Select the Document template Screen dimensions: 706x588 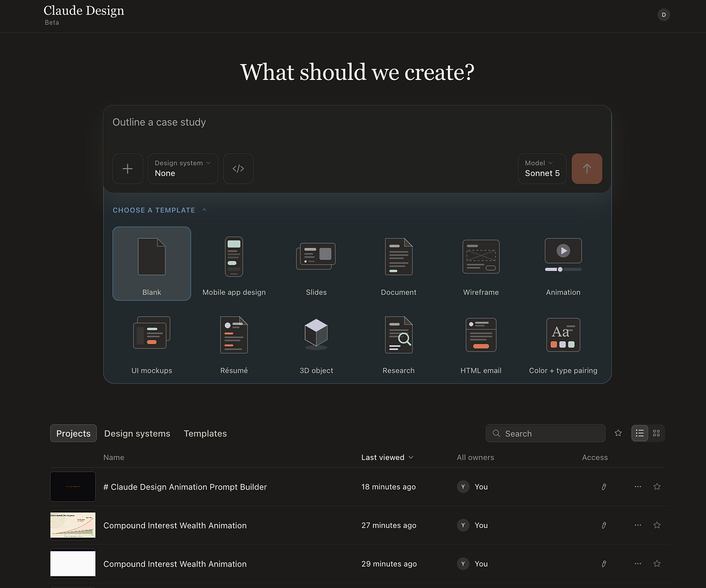click(399, 264)
